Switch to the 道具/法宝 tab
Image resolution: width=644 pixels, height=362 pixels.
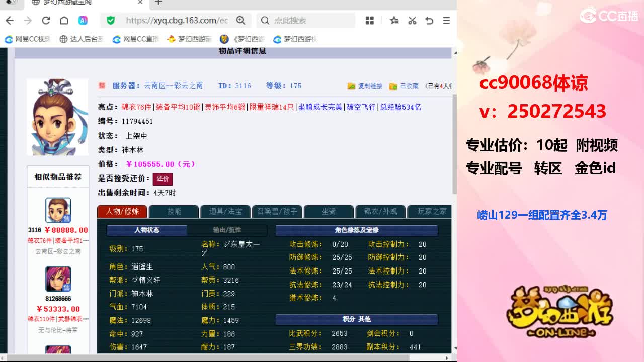pos(225,212)
